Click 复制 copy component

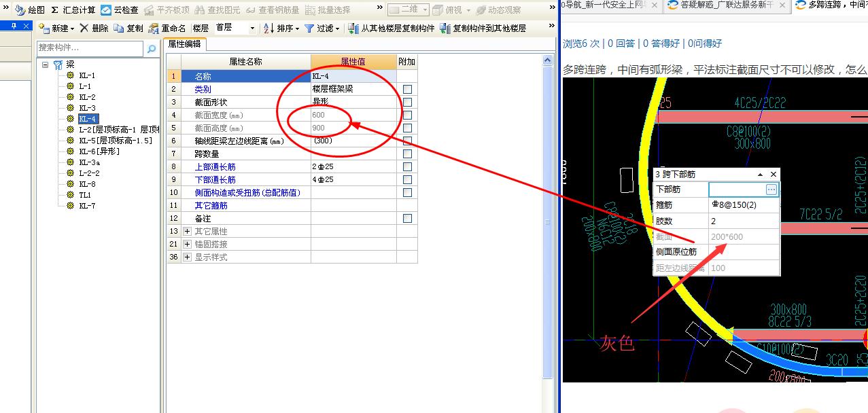pyautogui.click(x=128, y=29)
